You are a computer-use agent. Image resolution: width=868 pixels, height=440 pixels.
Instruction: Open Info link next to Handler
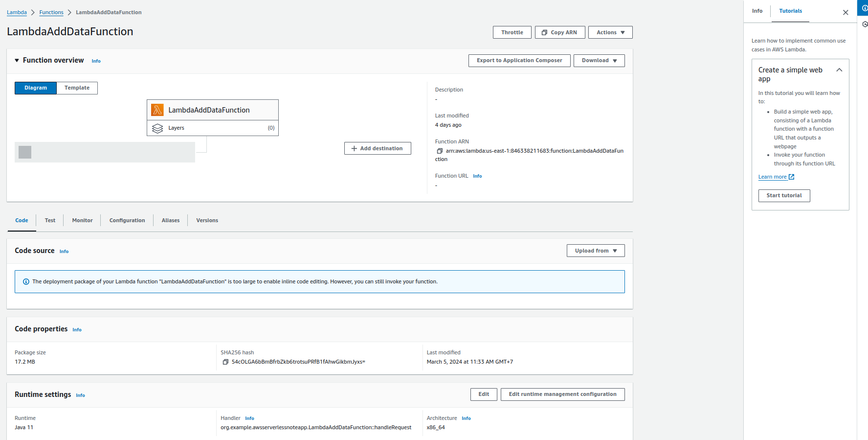coord(249,418)
